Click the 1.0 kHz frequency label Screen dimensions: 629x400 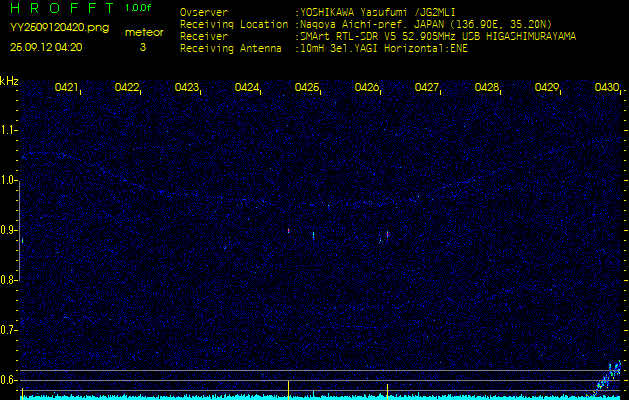coord(9,180)
